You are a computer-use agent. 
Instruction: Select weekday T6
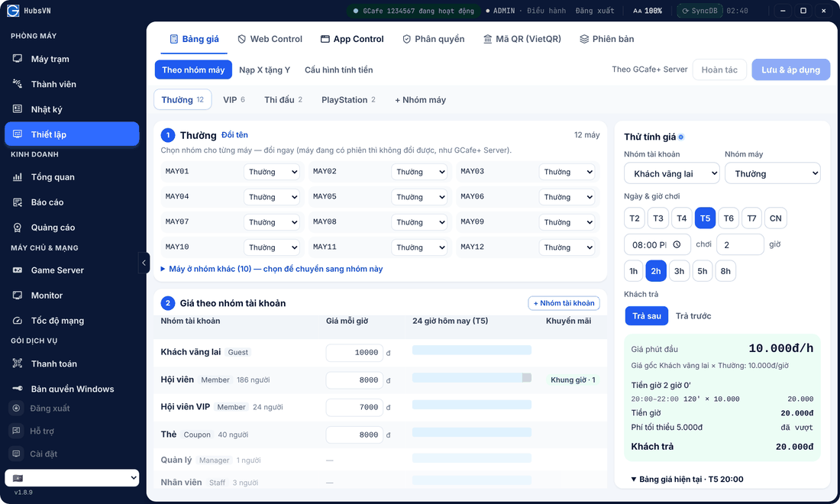click(x=729, y=218)
